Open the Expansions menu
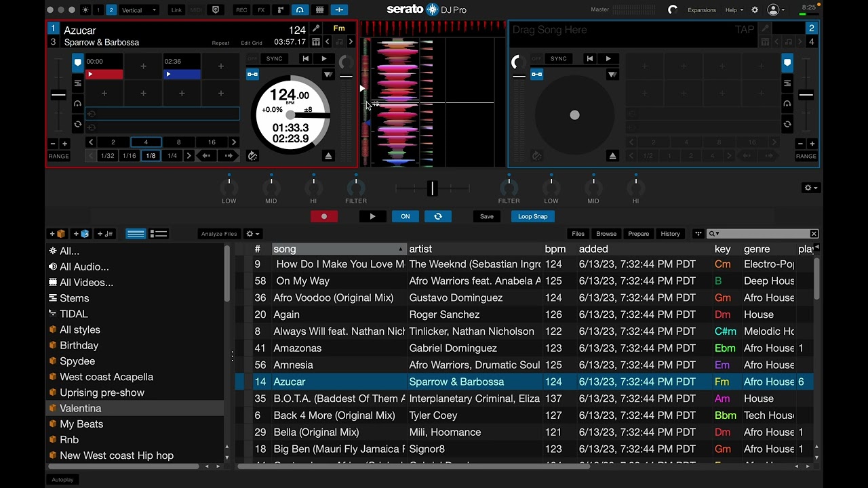Screen dimensions: 868x488 click(702, 10)
